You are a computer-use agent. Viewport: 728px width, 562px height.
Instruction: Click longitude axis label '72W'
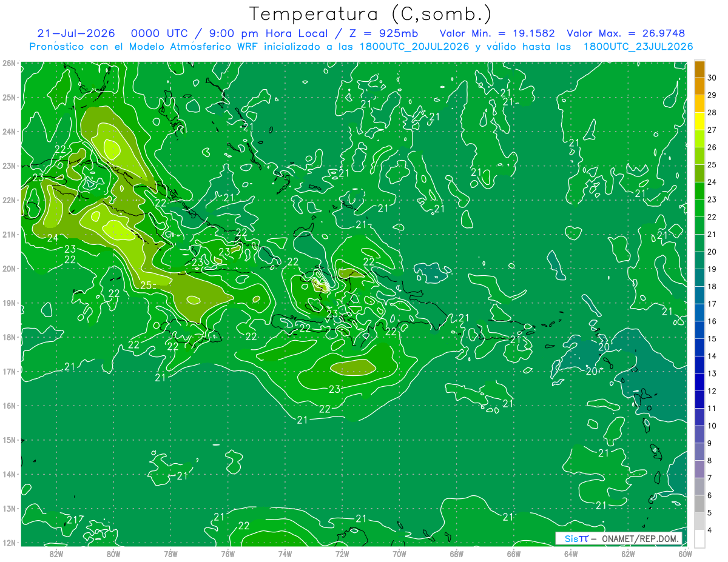click(342, 553)
